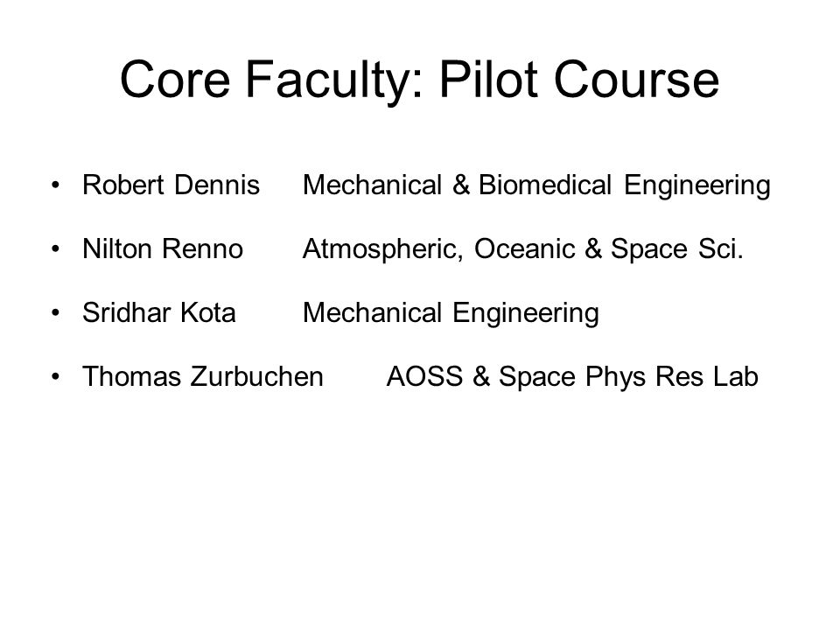
Task: Click 'Mechanical & Biomedical Engineering' text
Action: point(536,186)
